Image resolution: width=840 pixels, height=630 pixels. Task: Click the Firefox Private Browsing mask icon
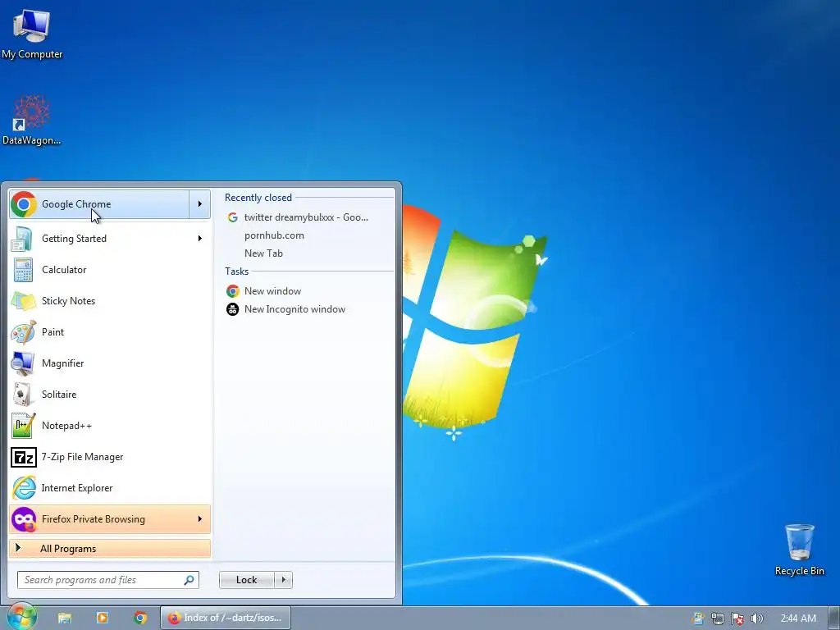[24, 519]
